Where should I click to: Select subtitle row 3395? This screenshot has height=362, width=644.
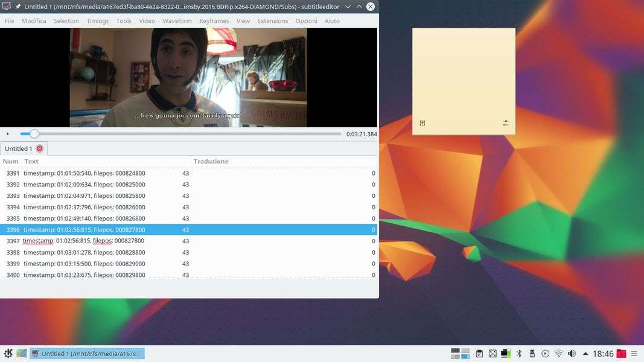[188, 218]
